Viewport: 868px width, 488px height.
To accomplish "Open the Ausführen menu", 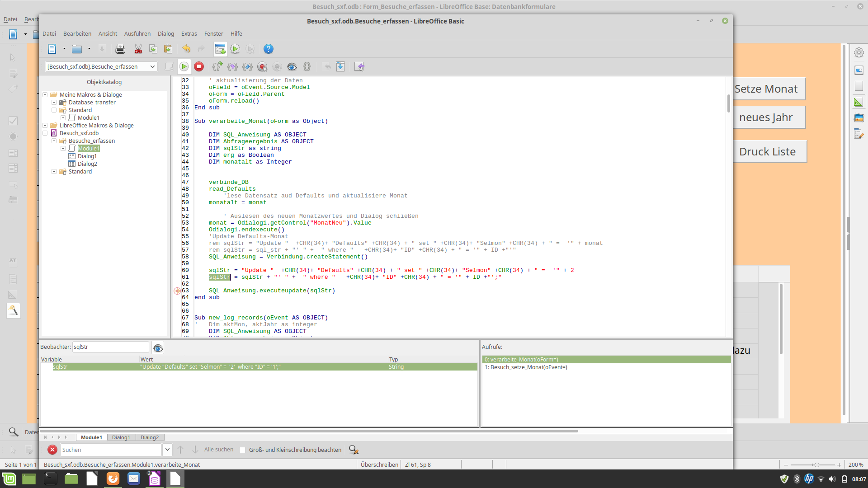I will tap(137, 34).
